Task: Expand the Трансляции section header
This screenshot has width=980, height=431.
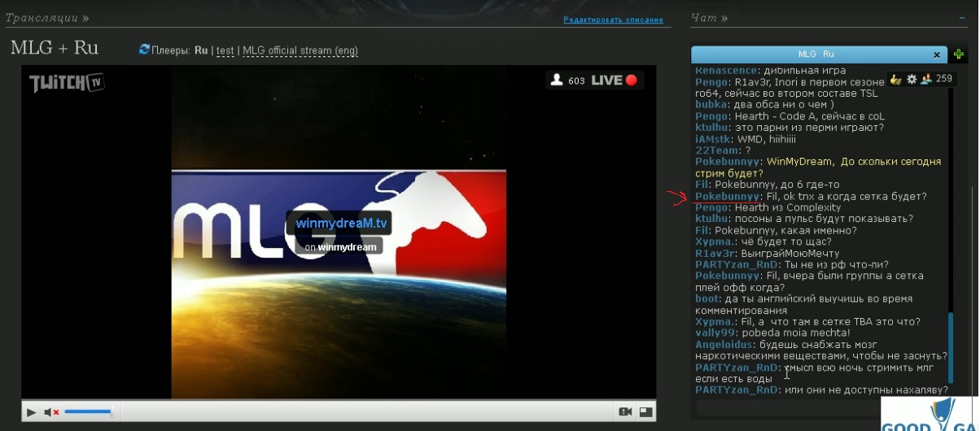Action: pyautogui.click(x=46, y=17)
